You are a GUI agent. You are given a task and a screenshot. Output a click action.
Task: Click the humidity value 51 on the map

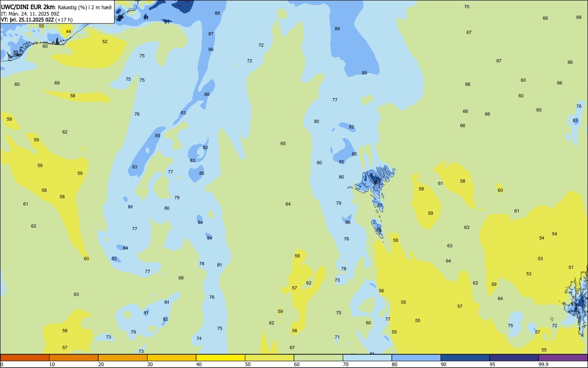(x=571, y=268)
